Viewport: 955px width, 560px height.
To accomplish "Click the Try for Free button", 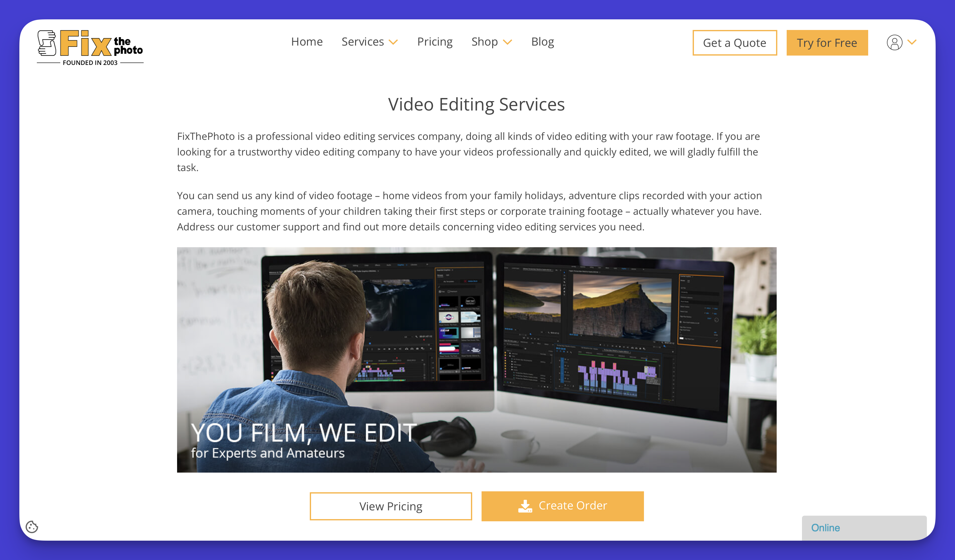I will 827,42.
